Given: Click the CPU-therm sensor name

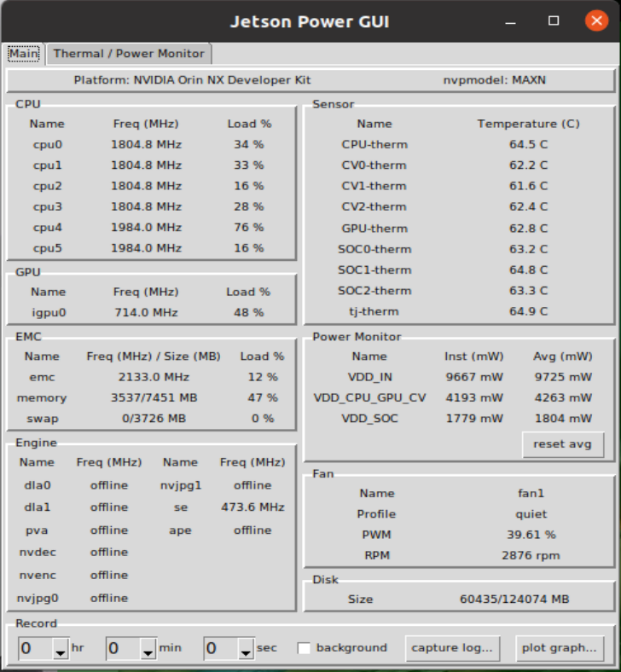Looking at the screenshot, I should point(374,144).
